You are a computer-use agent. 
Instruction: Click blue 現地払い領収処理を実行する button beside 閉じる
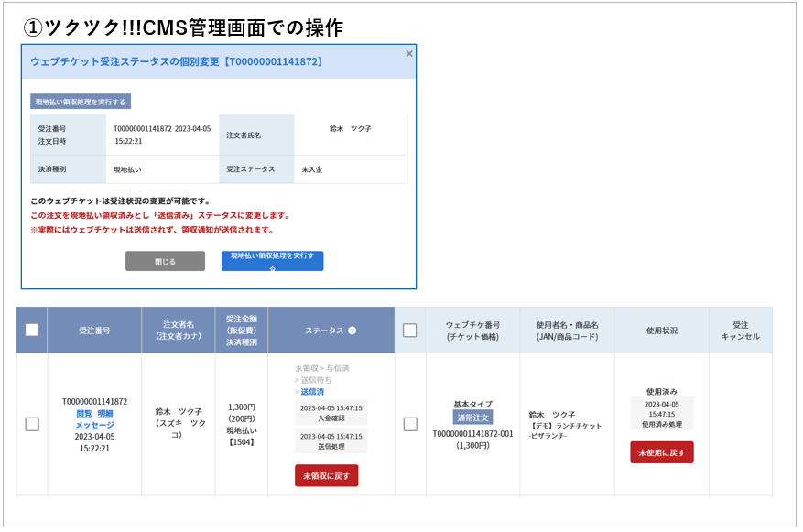pyautogui.click(x=273, y=261)
